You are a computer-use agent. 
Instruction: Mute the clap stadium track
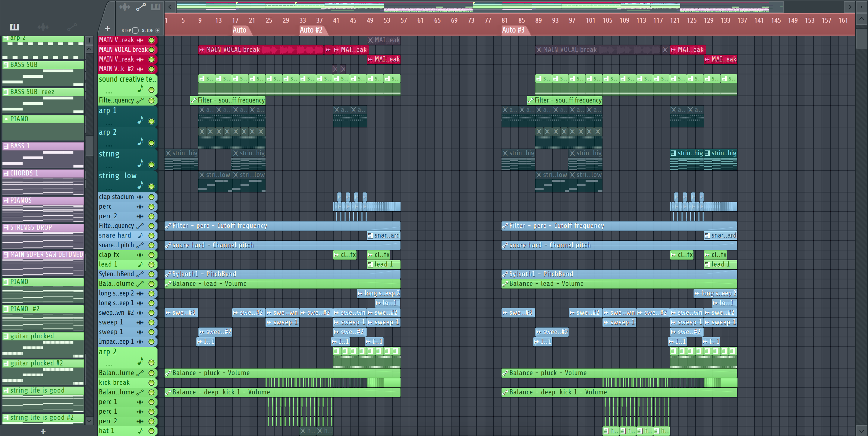click(152, 197)
